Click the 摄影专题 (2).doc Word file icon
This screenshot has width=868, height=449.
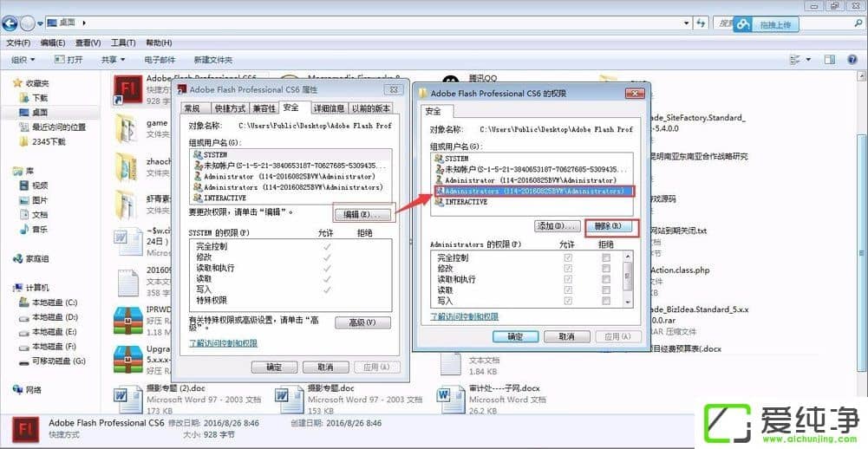point(128,398)
